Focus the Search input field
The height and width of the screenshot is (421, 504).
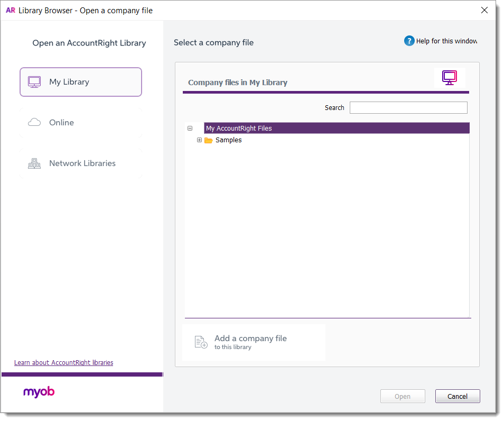[408, 107]
